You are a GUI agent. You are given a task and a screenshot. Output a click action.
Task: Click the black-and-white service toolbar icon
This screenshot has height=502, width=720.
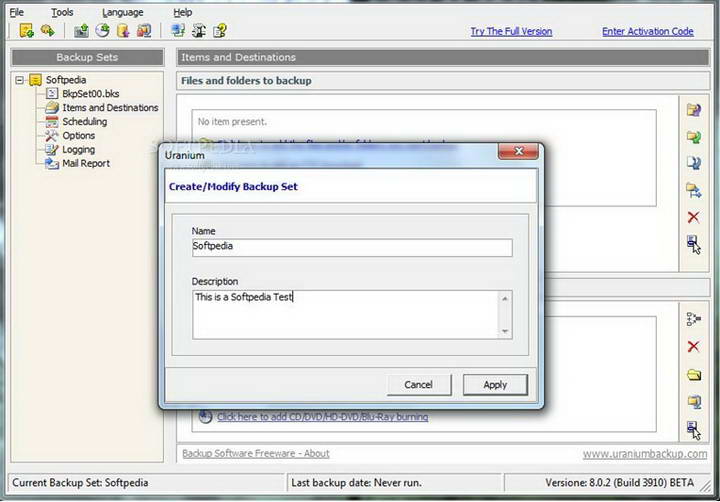[x=199, y=31]
